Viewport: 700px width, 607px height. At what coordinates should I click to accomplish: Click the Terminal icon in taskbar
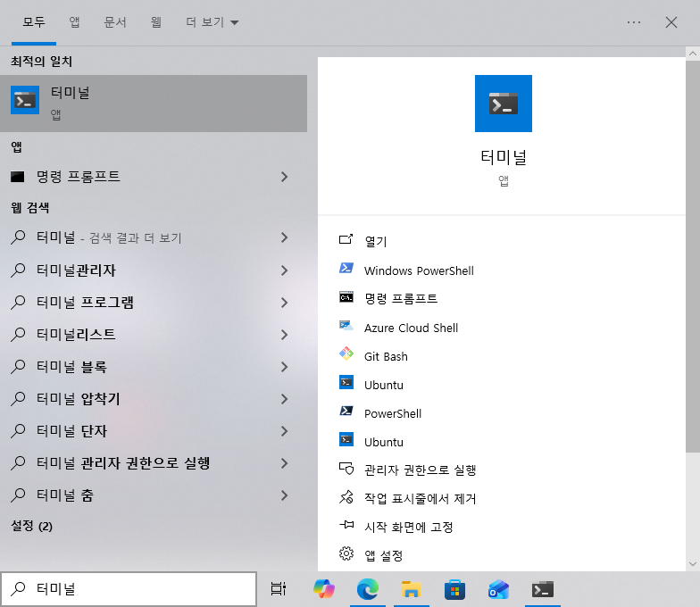click(542, 589)
